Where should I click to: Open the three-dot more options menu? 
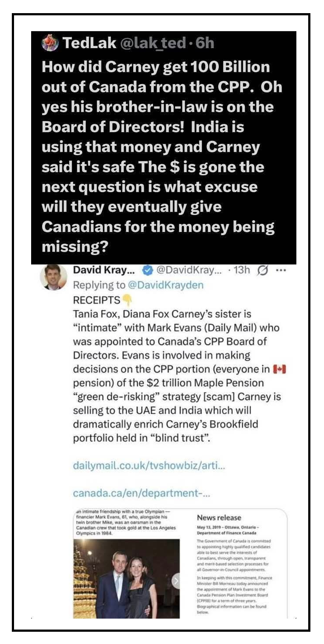[281, 270]
